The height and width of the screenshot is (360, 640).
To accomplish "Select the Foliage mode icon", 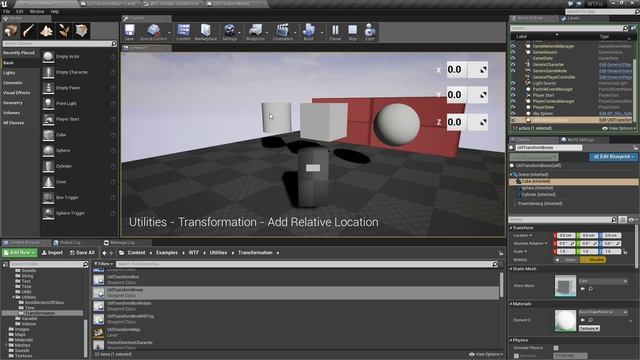I will [x=64, y=31].
